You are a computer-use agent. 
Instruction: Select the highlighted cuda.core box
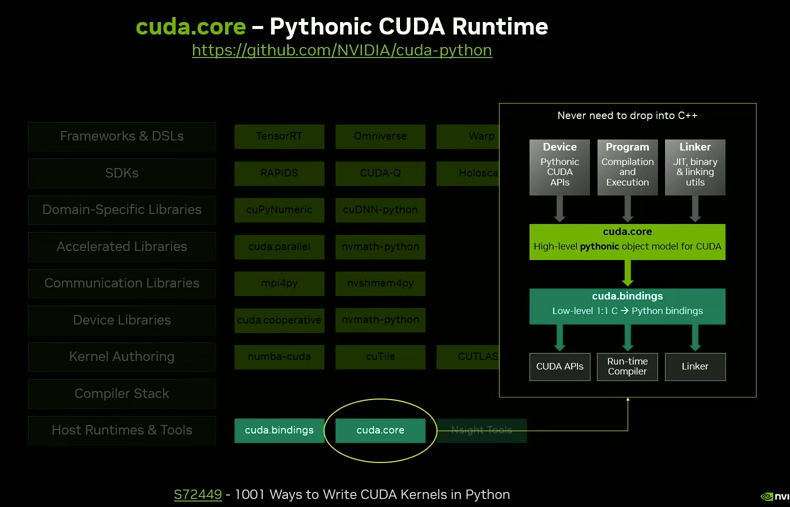point(380,430)
